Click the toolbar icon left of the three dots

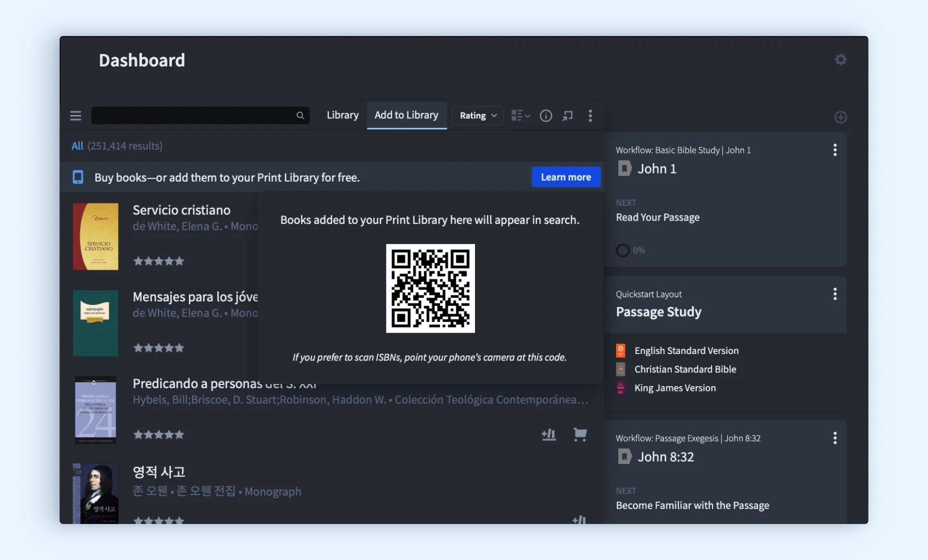567,116
